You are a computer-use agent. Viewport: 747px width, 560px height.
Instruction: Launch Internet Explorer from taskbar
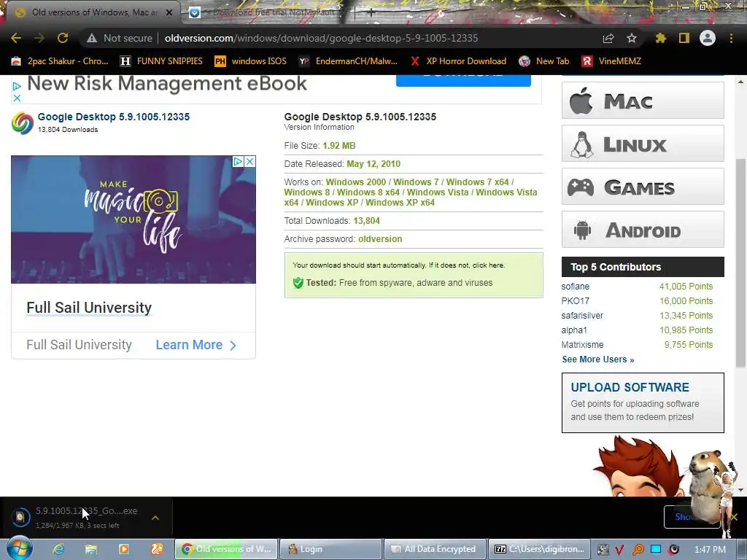[x=58, y=549]
